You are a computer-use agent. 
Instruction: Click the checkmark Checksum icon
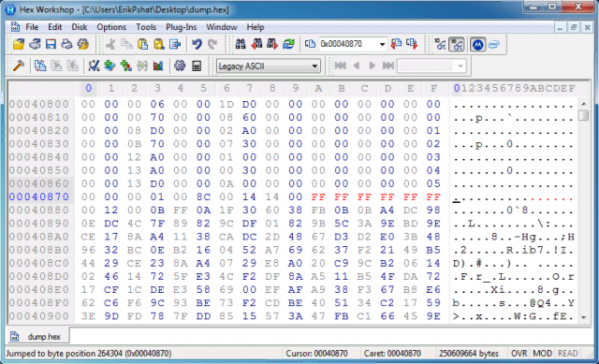[x=94, y=66]
